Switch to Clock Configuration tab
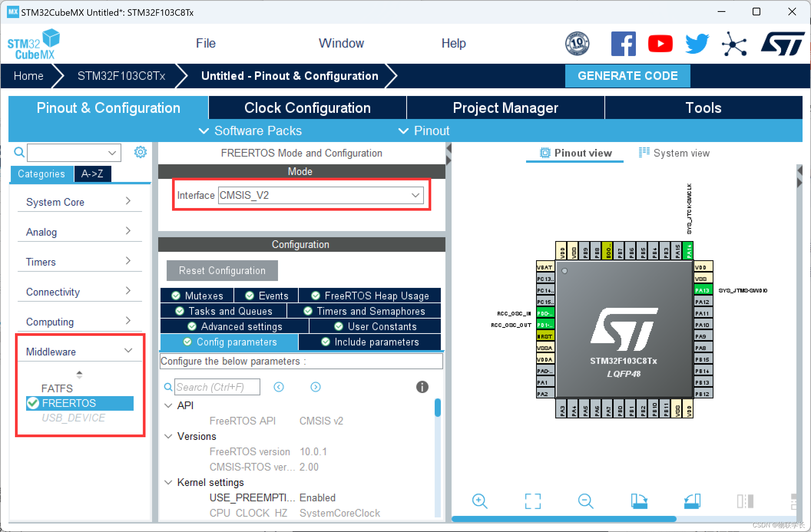811x532 pixels. (x=307, y=108)
